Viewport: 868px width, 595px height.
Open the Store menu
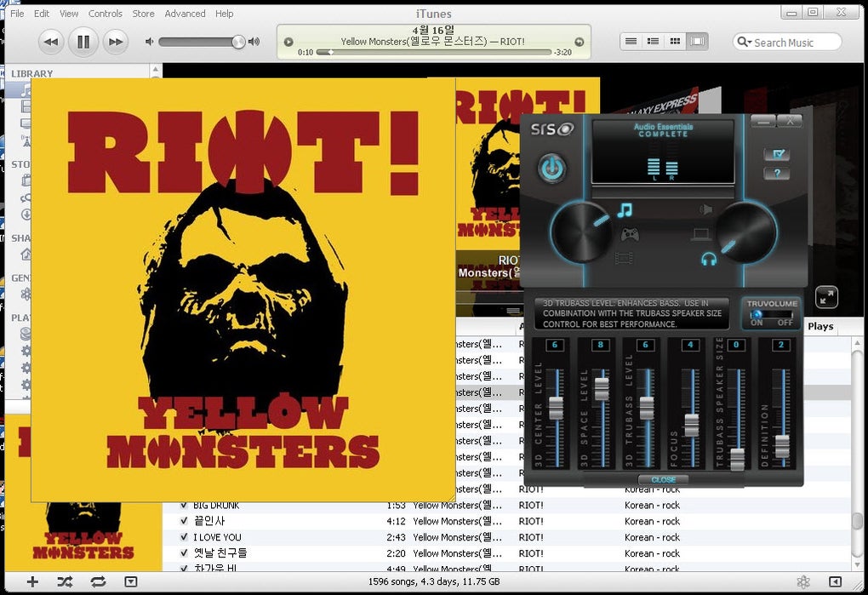coord(143,14)
